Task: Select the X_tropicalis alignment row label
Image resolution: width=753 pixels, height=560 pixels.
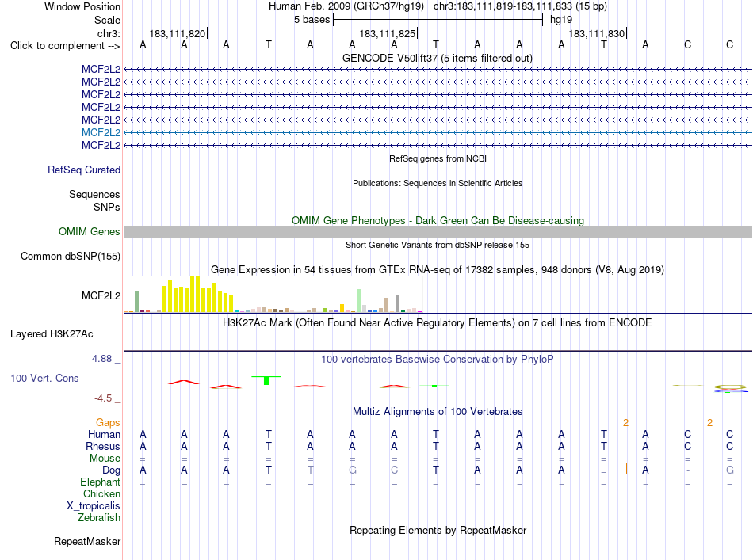Action: 94,506
